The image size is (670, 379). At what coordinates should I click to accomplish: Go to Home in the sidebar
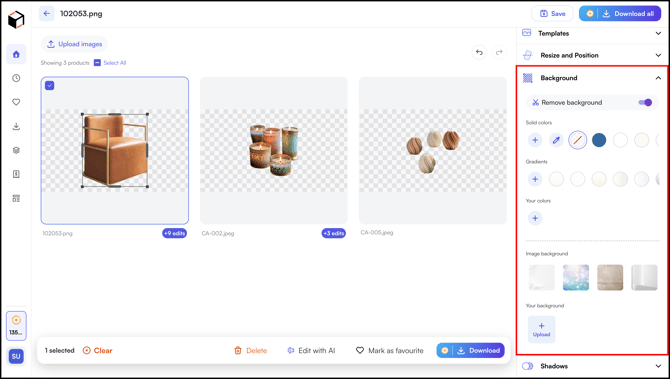(x=16, y=54)
